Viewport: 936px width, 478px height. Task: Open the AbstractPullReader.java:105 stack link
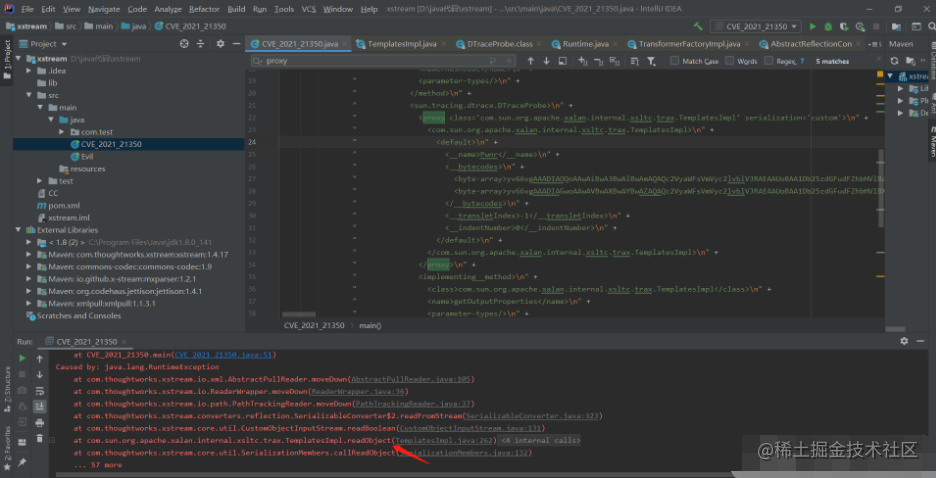click(411, 379)
